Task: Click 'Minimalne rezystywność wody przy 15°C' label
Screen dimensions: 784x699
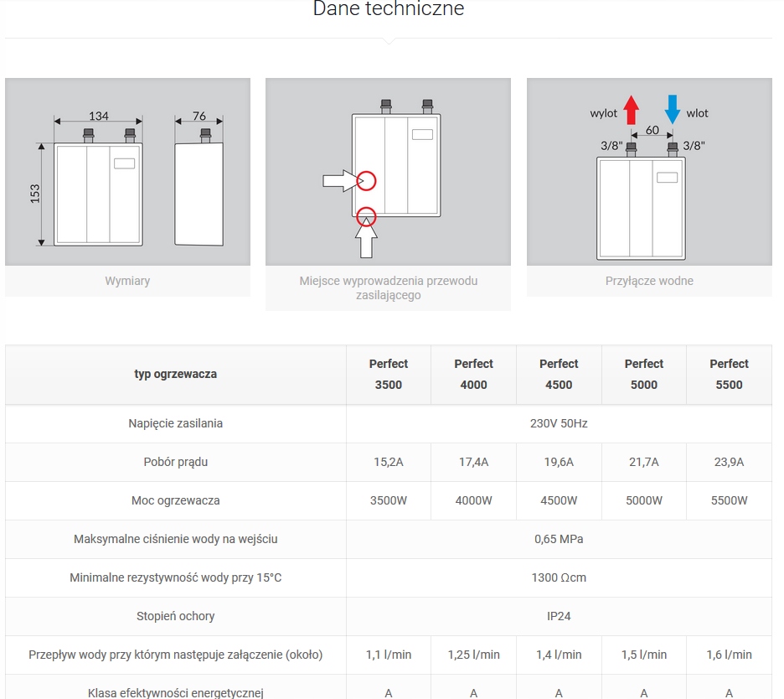Action: point(176,577)
